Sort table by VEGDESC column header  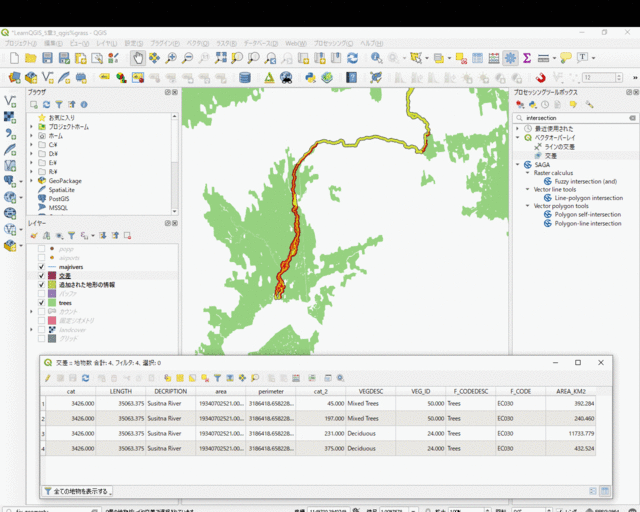coord(371,391)
